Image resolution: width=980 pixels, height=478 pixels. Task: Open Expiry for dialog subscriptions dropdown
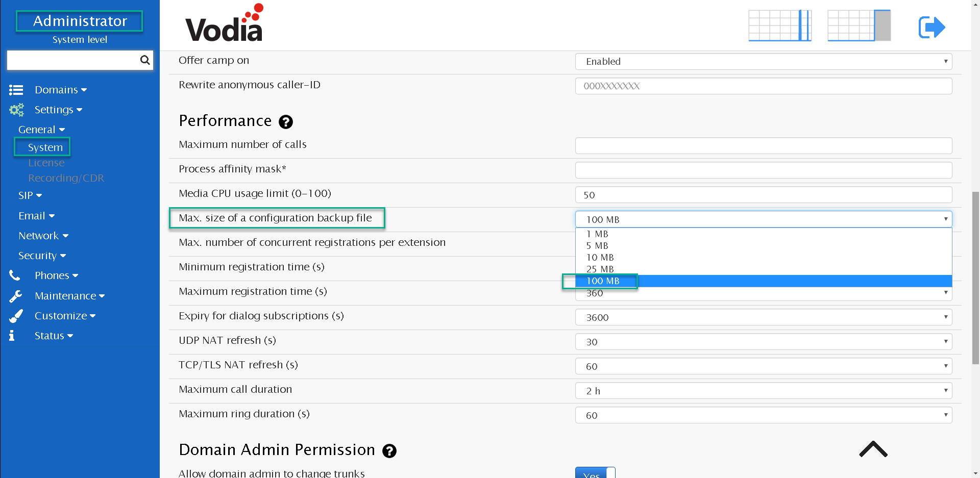[x=764, y=317]
